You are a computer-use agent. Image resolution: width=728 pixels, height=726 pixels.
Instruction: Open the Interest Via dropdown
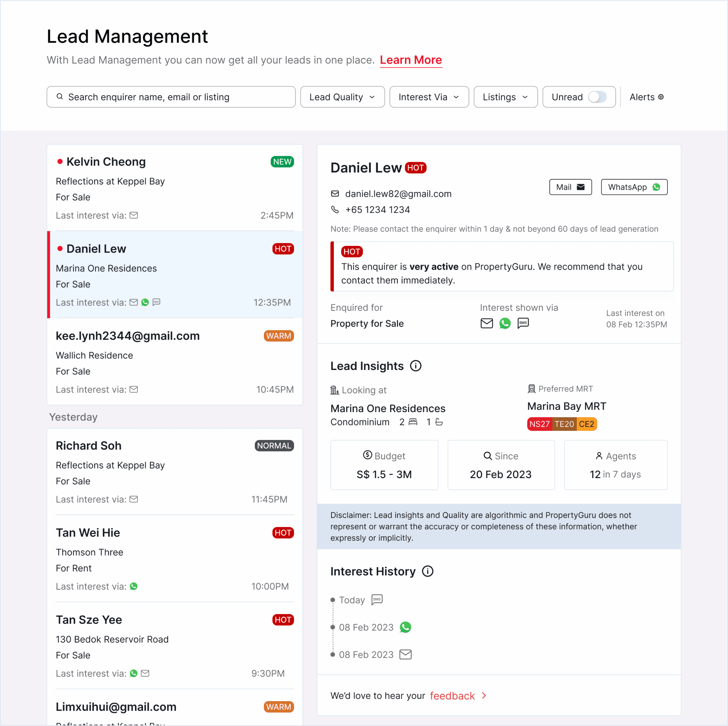tap(429, 97)
